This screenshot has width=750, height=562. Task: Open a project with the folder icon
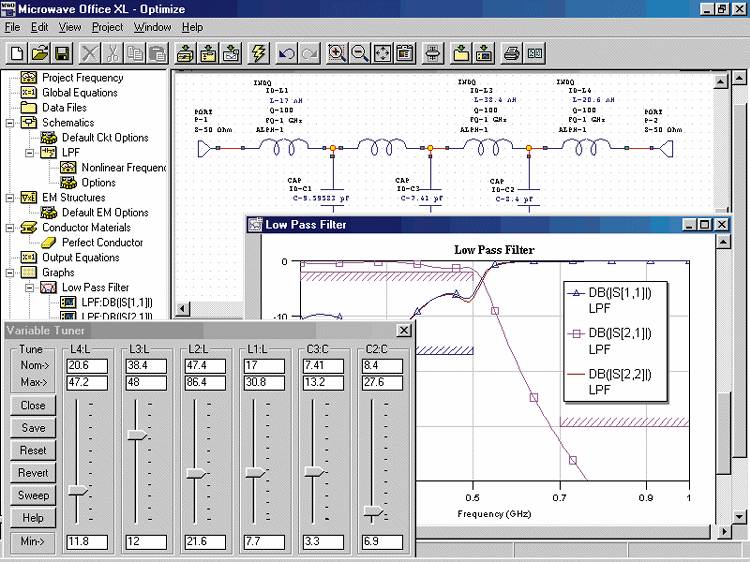point(40,53)
